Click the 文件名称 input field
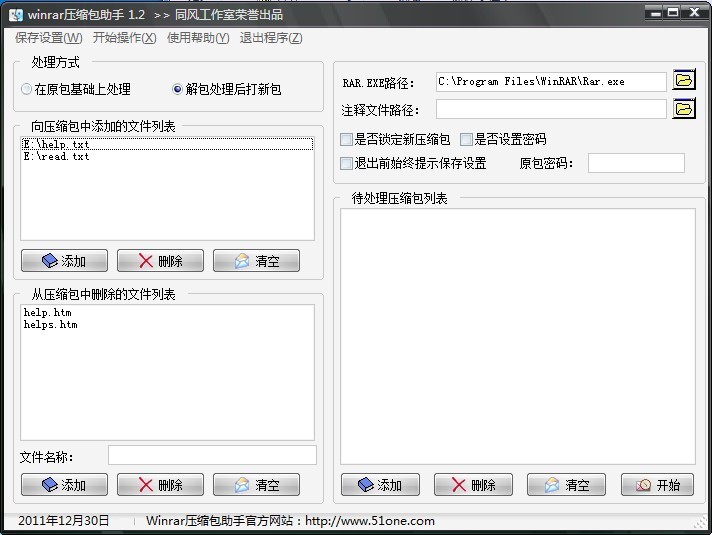712x535 pixels. [x=212, y=456]
